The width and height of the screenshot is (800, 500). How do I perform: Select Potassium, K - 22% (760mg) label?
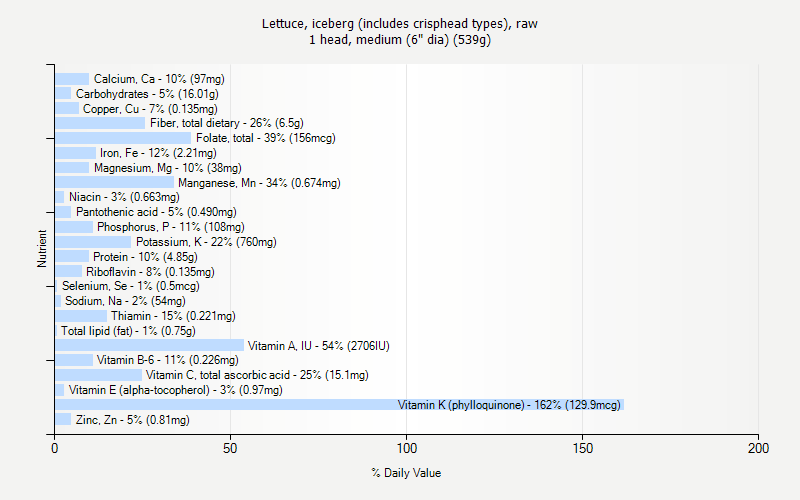pyautogui.click(x=206, y=242)
